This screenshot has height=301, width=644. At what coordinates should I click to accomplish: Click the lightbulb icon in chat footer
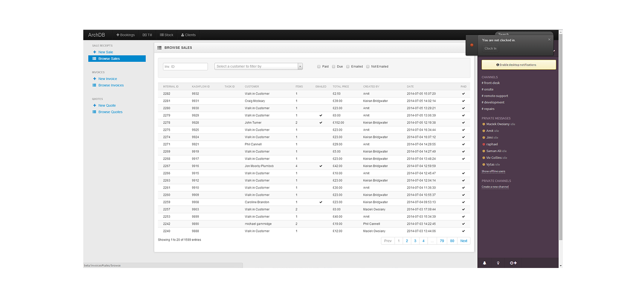498,263
